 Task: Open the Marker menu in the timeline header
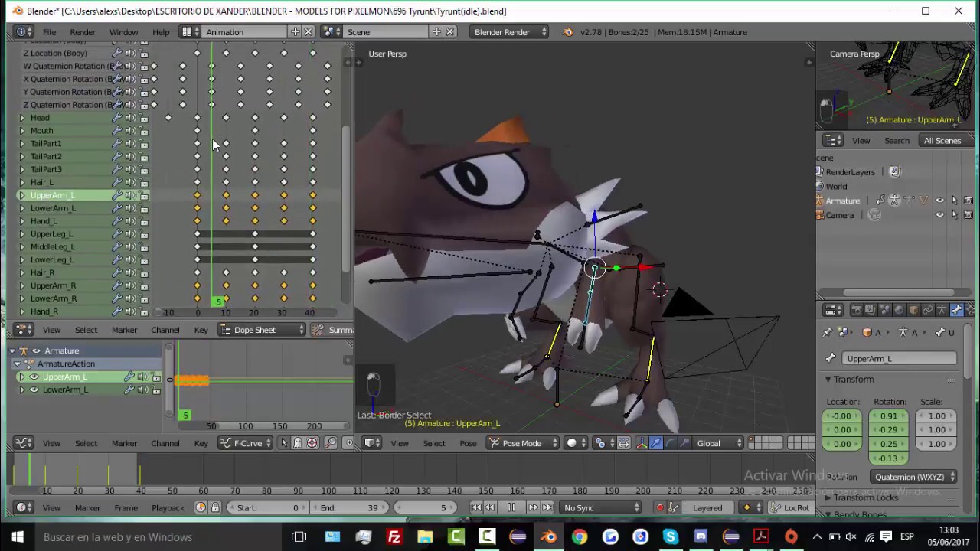(87, 507)
